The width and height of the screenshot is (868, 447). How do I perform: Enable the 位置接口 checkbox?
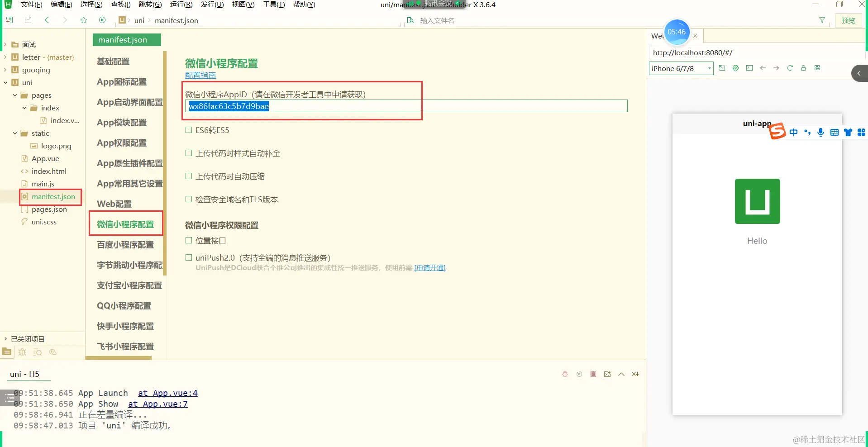pyautogui.click(x=189, y=240)
